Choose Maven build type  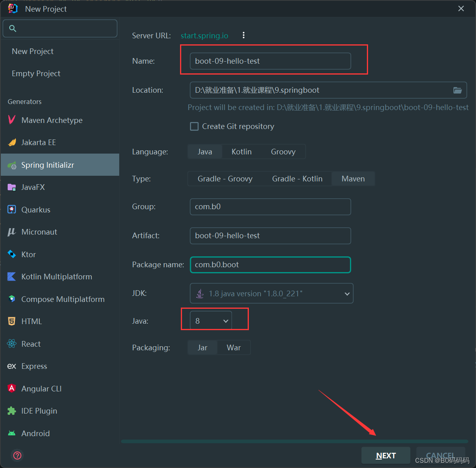coord(353,179)
